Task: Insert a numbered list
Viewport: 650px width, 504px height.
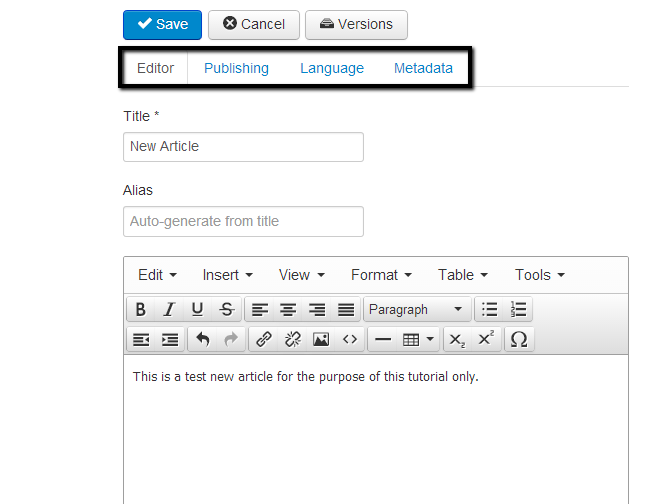Action: (x=518, y=309)
